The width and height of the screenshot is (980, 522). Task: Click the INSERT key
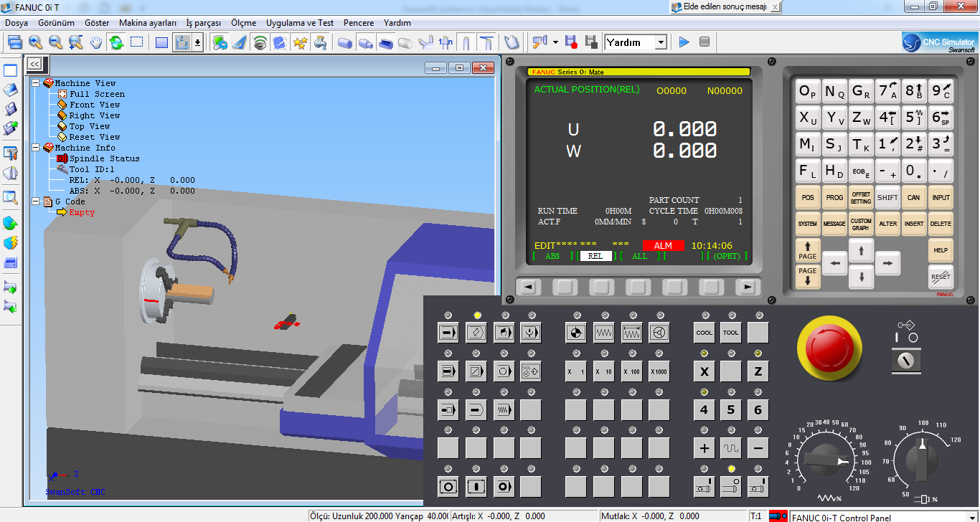914,224
